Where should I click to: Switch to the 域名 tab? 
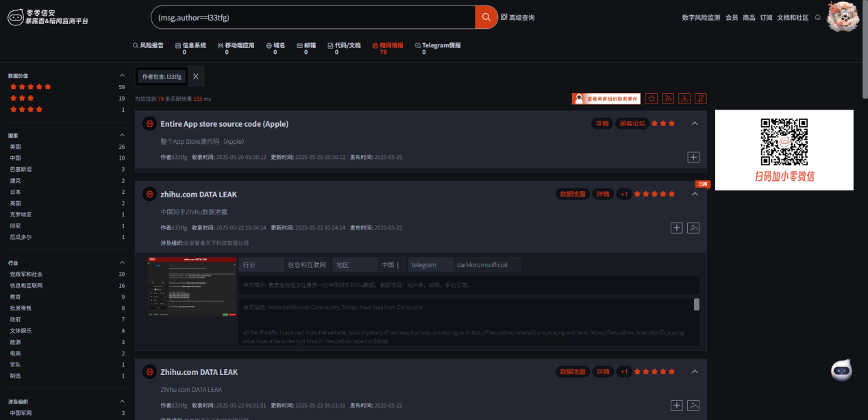point(275,48)
